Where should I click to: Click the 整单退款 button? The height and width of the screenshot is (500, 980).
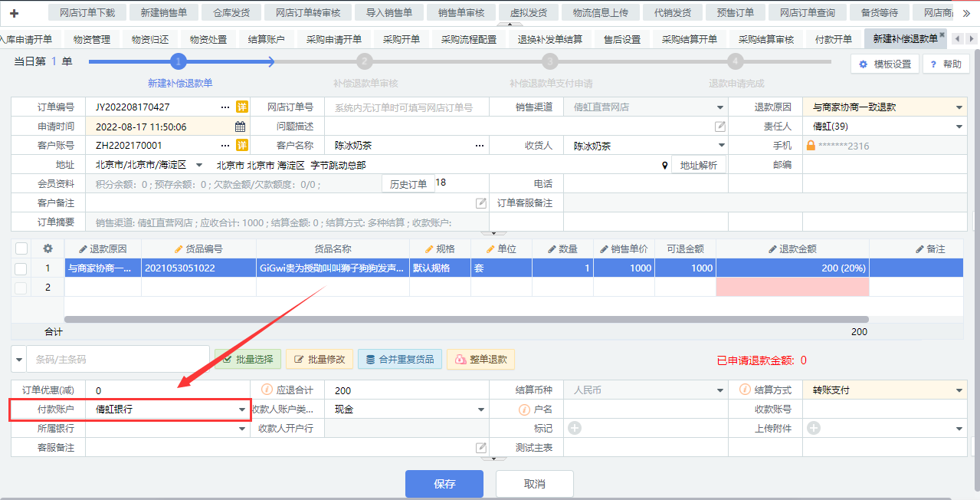point(481,359)
